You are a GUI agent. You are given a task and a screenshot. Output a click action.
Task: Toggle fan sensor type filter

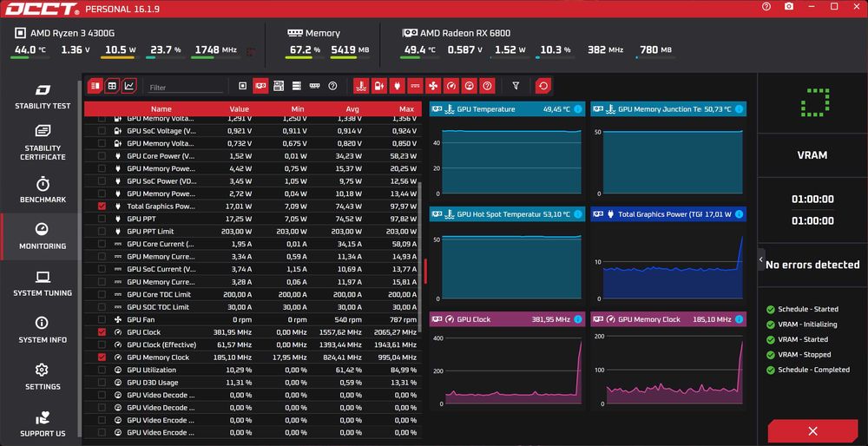433,86
